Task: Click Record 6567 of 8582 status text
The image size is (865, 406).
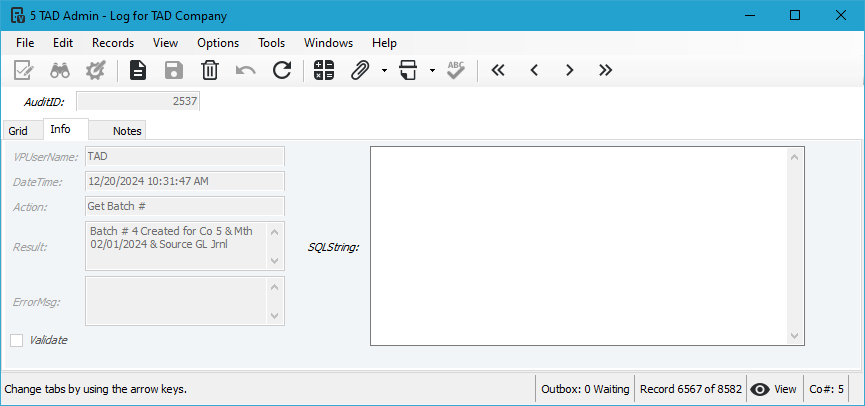Action: (x=691, y=389)
